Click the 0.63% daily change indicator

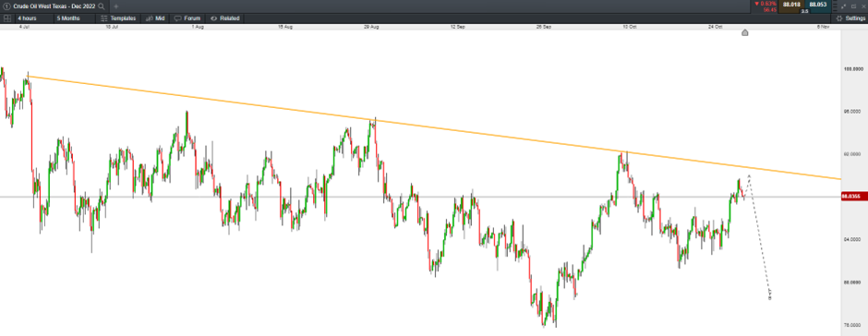click(765, 4)
